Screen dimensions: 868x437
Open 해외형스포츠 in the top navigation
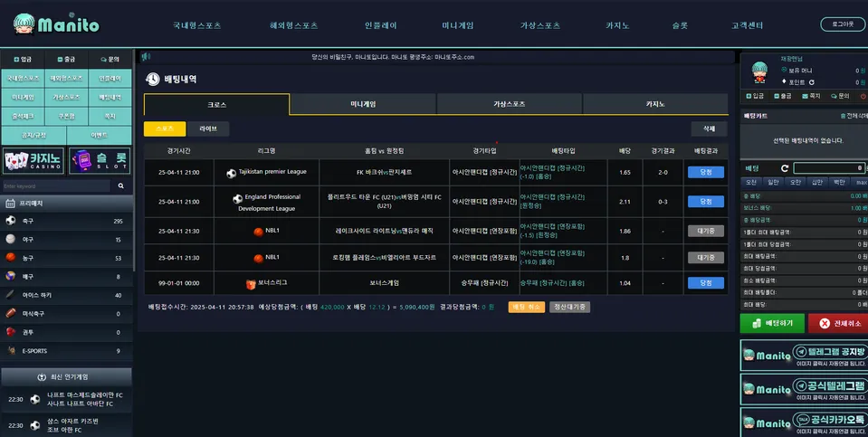click(293, 25)
